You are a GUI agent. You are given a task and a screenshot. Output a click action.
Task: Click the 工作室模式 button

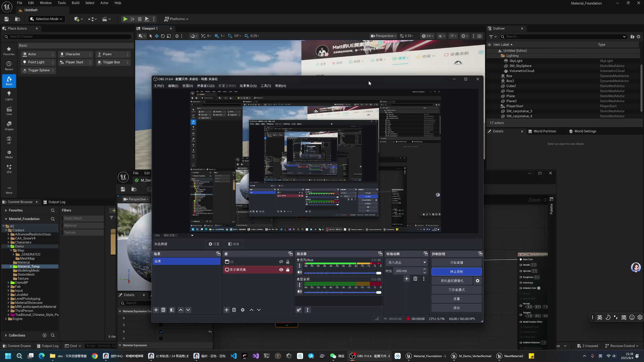[x=457, y=290]
